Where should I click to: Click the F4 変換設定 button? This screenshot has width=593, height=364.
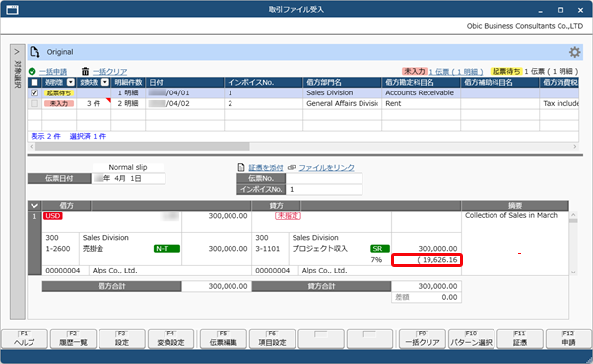pyautogui.click(x=170, y=338)
